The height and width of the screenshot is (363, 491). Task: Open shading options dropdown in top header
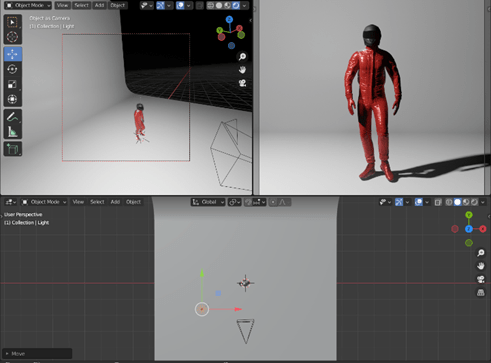pos(245,6)
